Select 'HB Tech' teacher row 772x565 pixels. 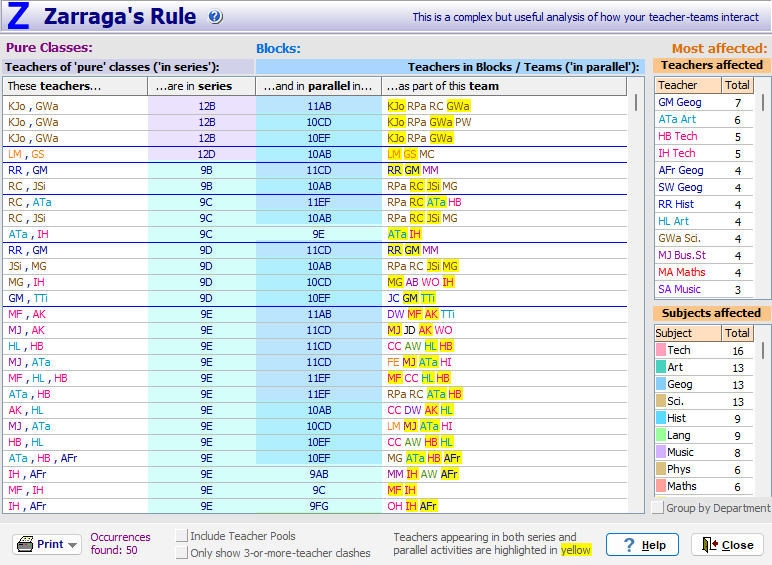704,136
